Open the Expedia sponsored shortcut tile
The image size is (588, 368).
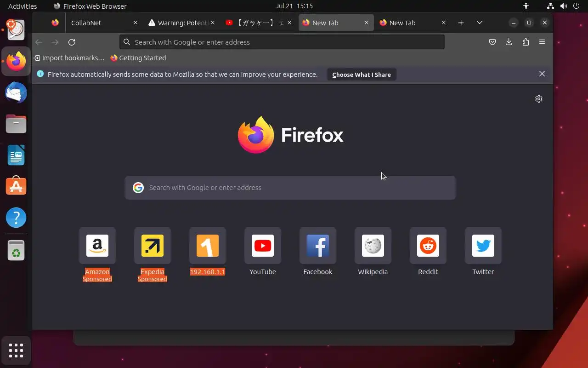[153, 246]
